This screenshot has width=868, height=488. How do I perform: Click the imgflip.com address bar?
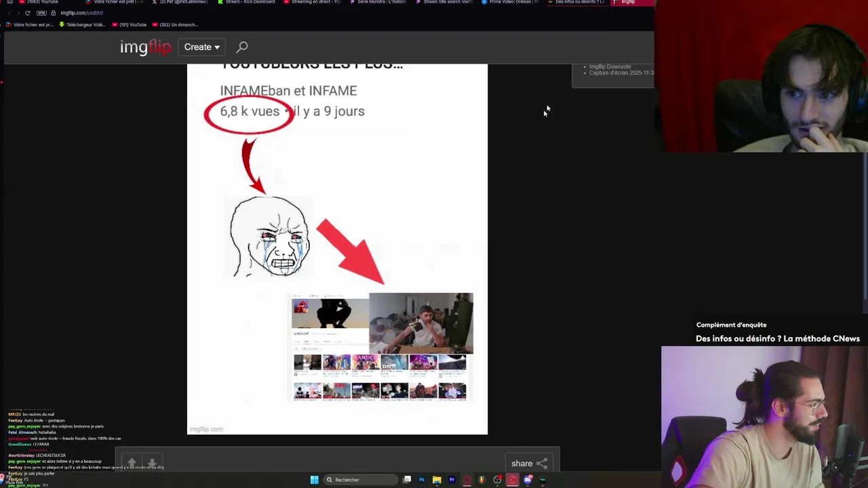pyautogui.click(x=81, y=13)
